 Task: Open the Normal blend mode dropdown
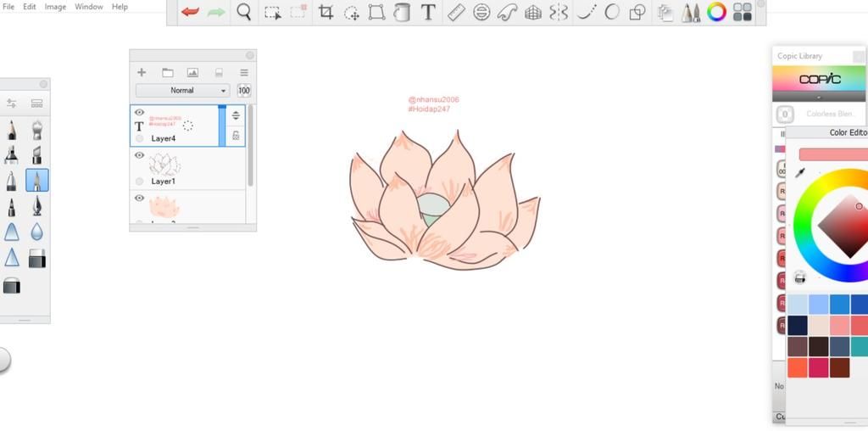coord(183,90)
